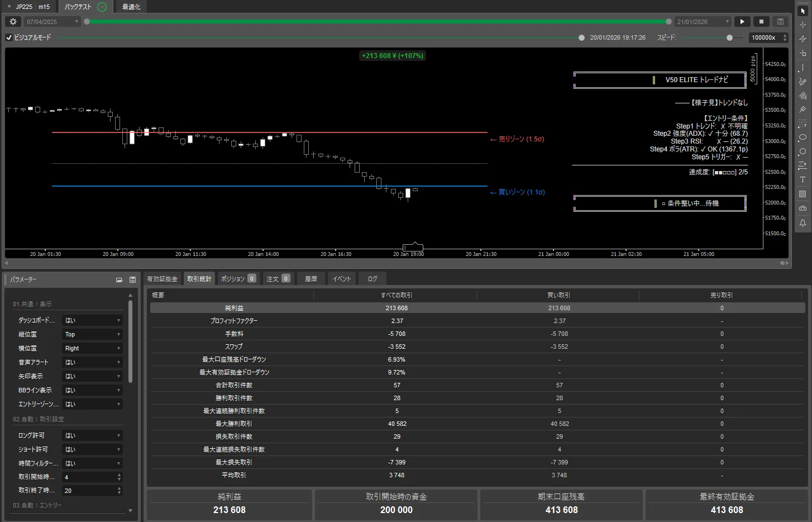Viewport: 812px width, 522px height.
Task: Switch to the 履歴 tab
Action: click(311, 278)
